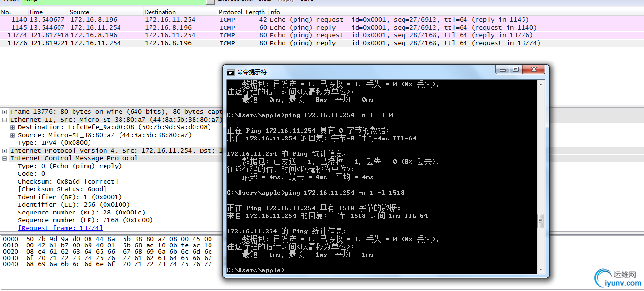Select packet 13774 echo request row
Image resolution: width=644 pixels, height=291 pixels.
(x=322, y=35)
